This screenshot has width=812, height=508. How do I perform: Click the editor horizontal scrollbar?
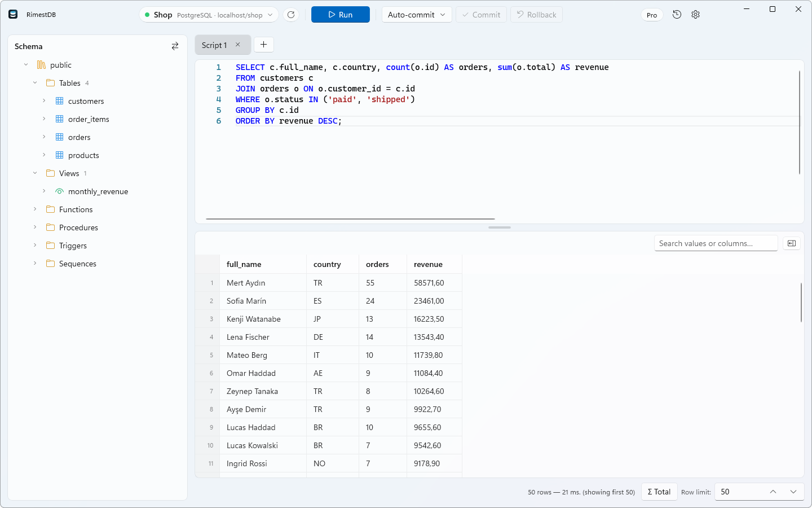point(351,219)
